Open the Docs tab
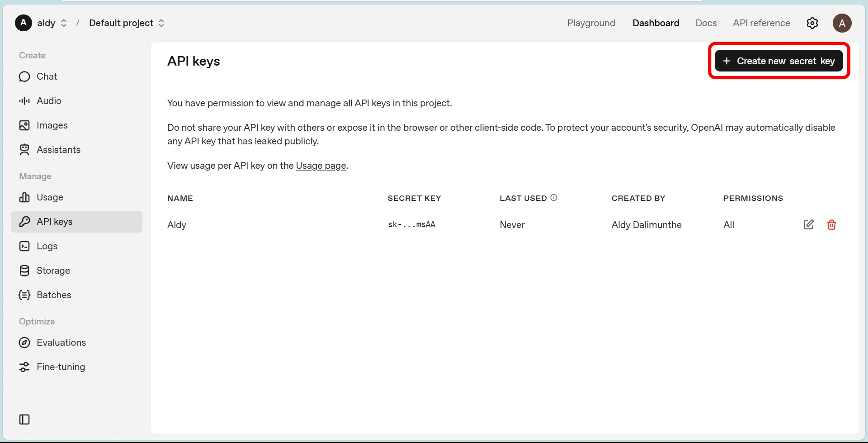This screenshot has width=868, height=443. (706, 23)
